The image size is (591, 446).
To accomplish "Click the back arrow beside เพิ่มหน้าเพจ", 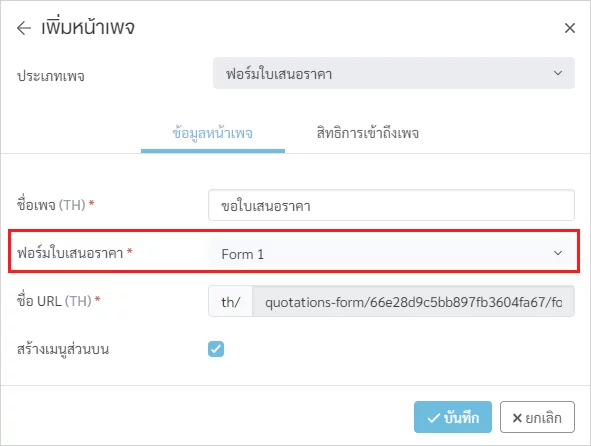I will pyautogui.click(x=24, y=28).
